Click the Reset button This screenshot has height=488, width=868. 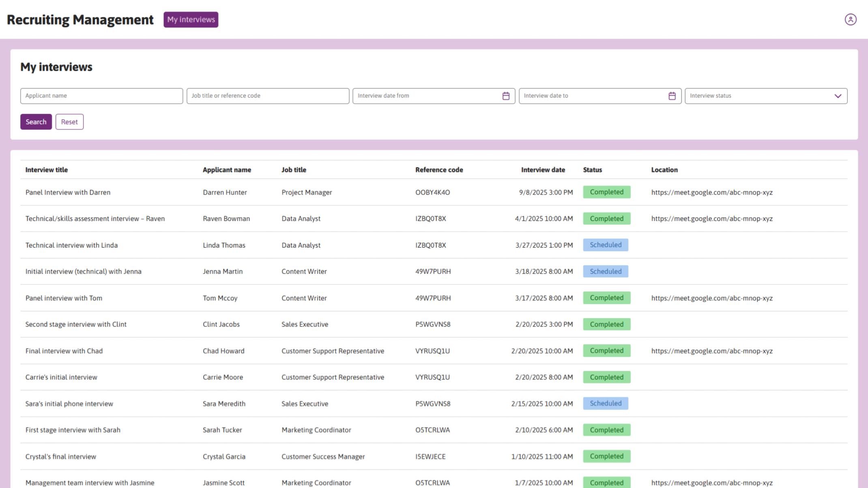coord(69,122)
